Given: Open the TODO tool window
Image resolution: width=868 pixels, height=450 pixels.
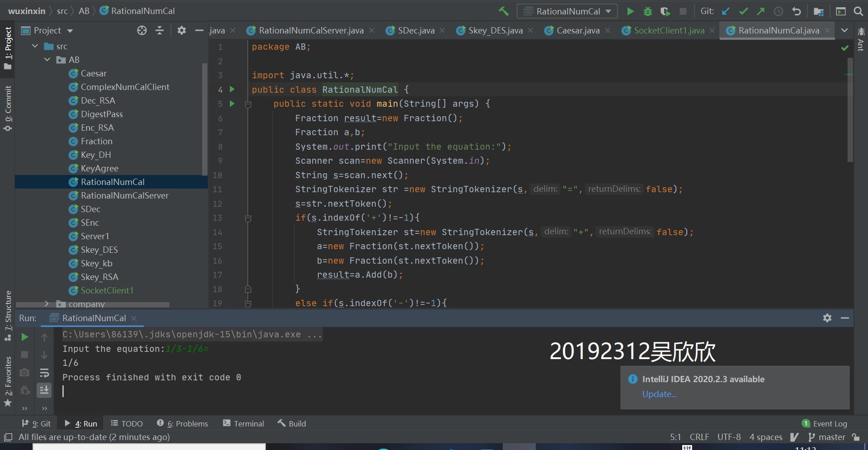Looking at the screenshot, I should [x=127, y=423].
